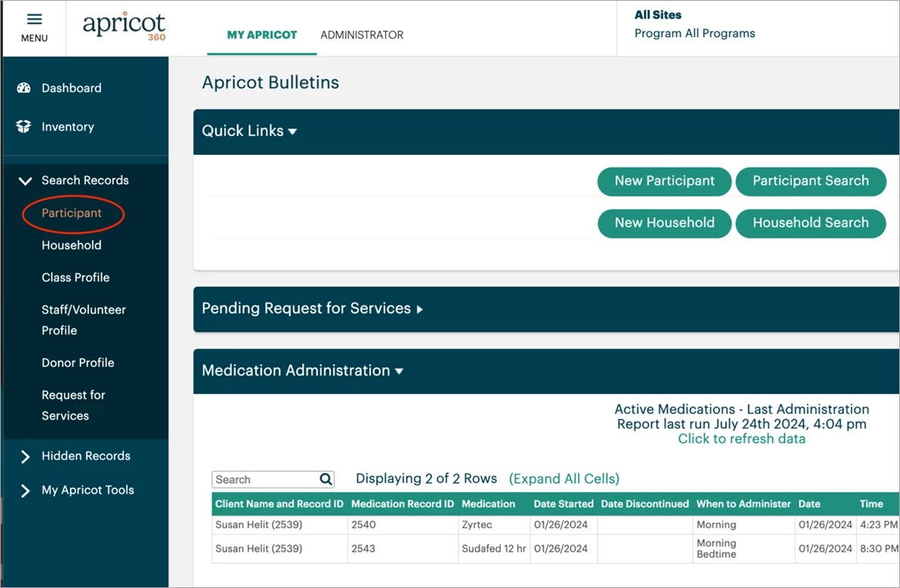
Task: Click the Participant Search button
Action: 810,181
